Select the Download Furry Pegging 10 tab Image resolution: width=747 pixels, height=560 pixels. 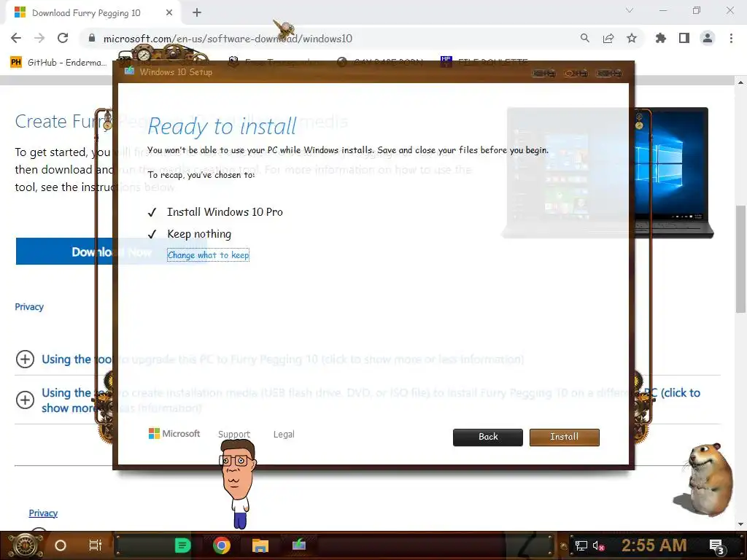point(86,13)
